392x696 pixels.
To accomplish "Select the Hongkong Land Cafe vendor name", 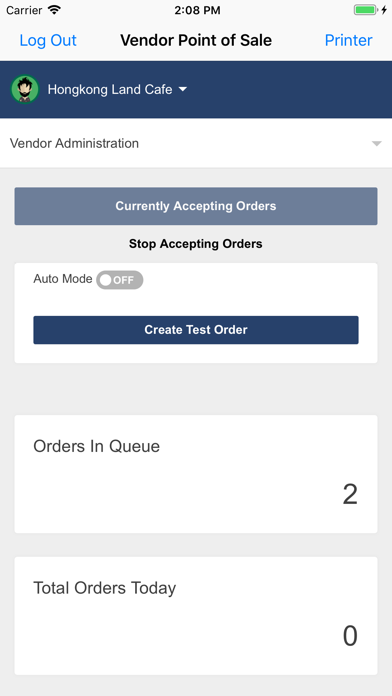I will tap(110, 89).
